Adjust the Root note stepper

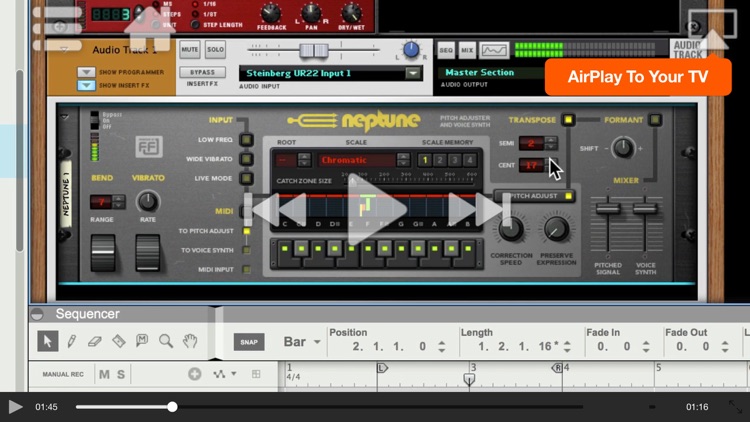304,160
